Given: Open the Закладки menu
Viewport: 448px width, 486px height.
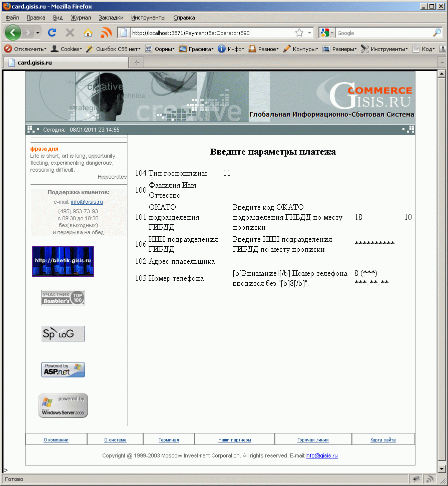Looking at the screenshot, I should point(111,18).
